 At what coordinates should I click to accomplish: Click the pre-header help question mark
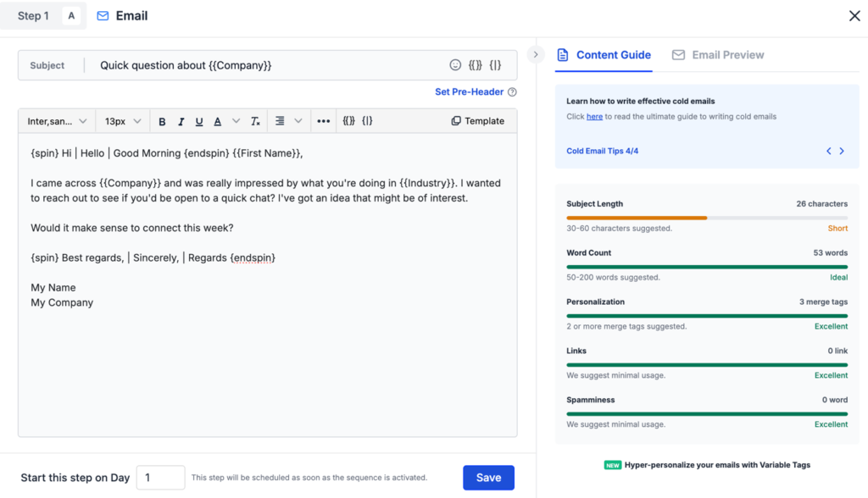(513, 92)
